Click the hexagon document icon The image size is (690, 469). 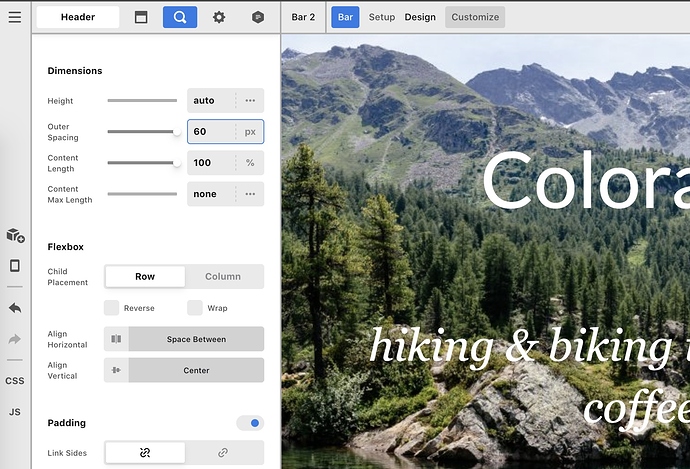[258, 17]
